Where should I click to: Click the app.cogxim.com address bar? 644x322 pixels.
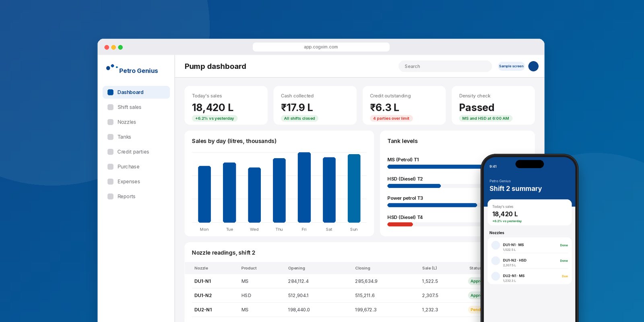coord(321,47)
